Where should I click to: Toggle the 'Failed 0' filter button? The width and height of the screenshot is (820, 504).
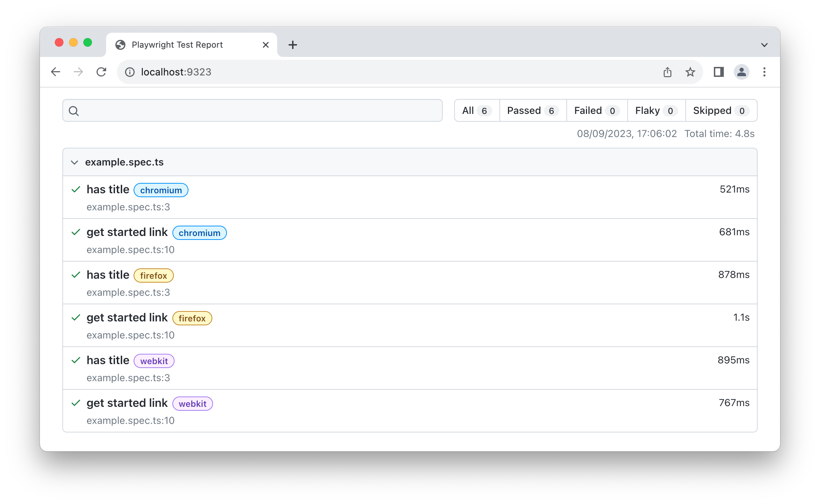click(596, 110)
